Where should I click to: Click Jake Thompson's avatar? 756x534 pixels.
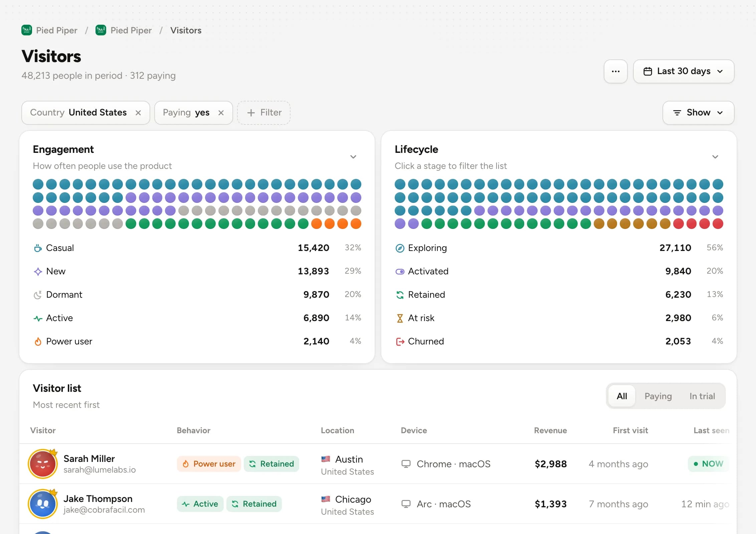pyautogui.click(x=43, y=504)
